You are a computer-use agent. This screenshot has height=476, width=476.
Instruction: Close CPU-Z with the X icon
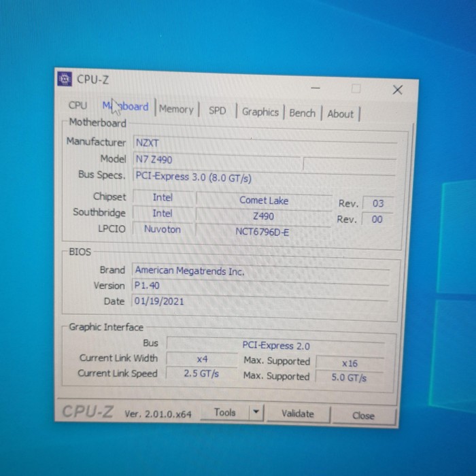(397, 90)
